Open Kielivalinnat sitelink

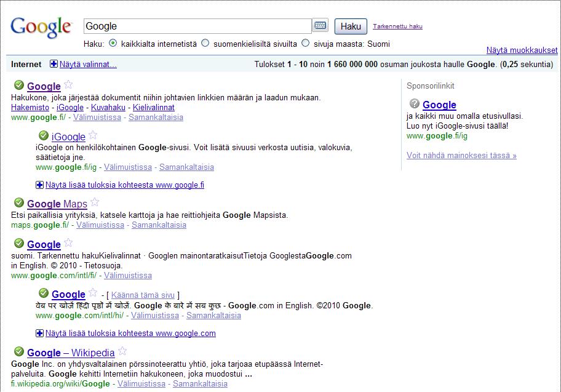(154, 108)
